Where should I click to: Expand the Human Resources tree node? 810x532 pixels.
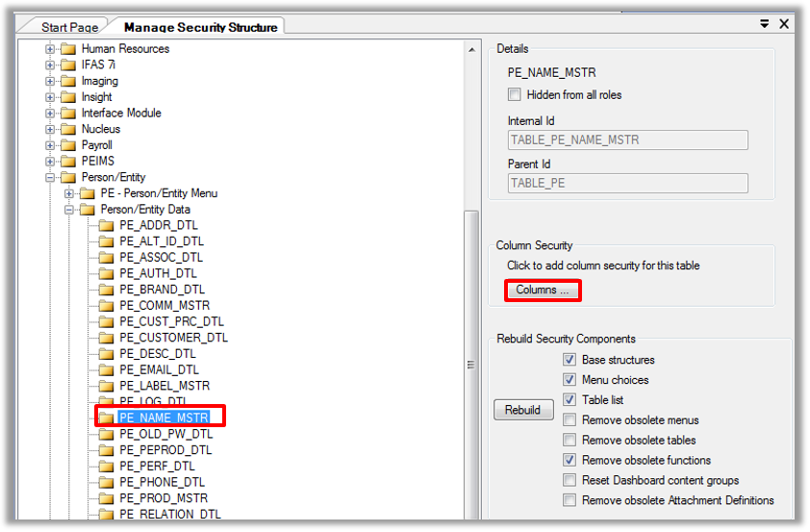(x=50, y=49)
